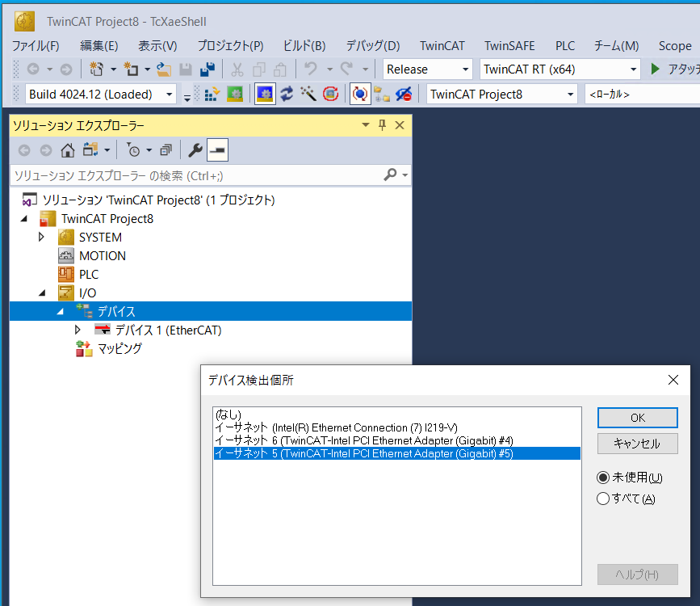Click the magnifier icon in the search box
The width and height of the screenshot is (700, 606).
(390, 175)
